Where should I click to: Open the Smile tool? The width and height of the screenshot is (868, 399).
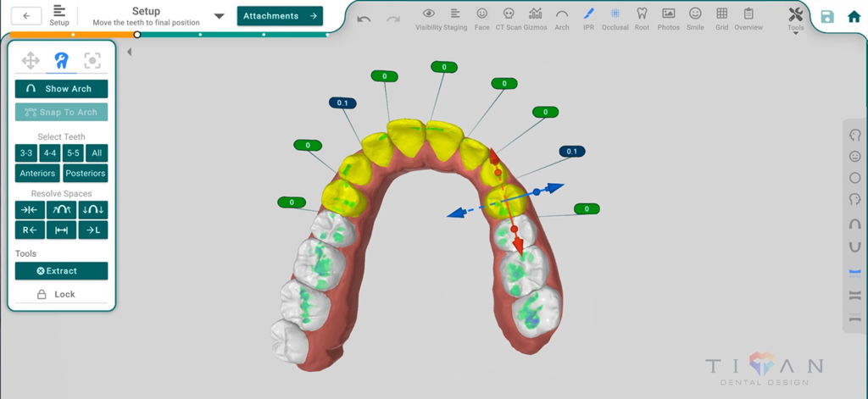[695, 19]
